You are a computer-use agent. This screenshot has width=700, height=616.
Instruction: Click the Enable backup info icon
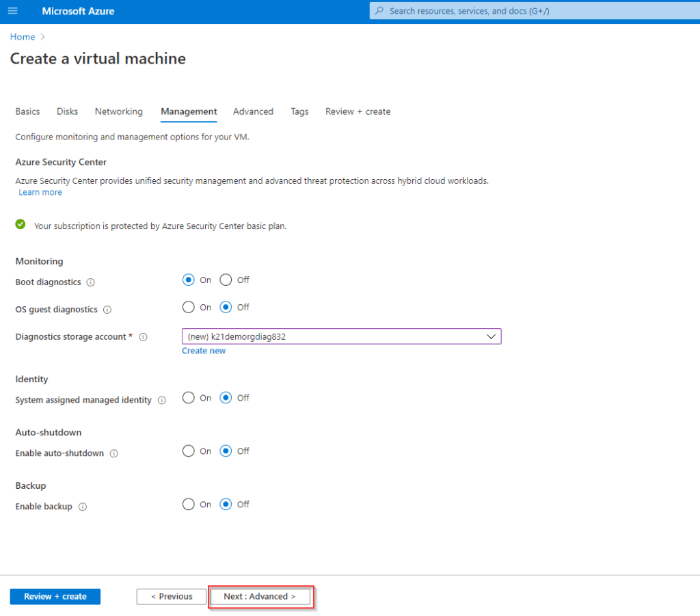pyautogui.click(x=82, y=507)
